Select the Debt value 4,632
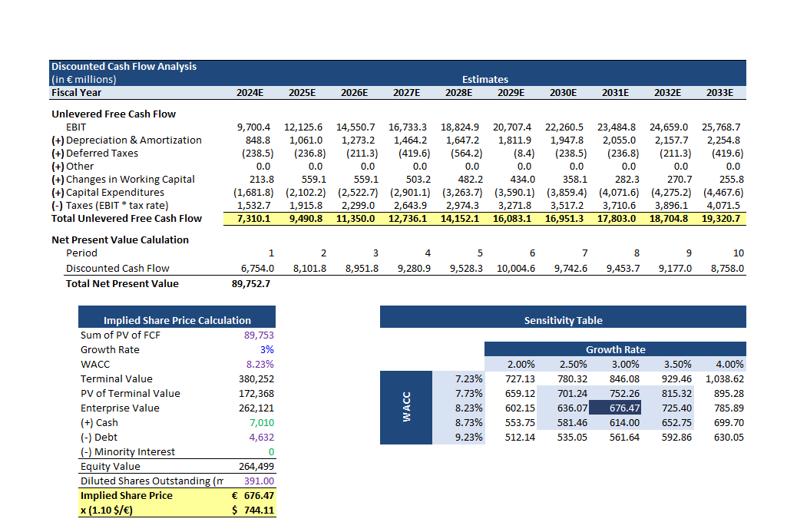 (261, 438)
